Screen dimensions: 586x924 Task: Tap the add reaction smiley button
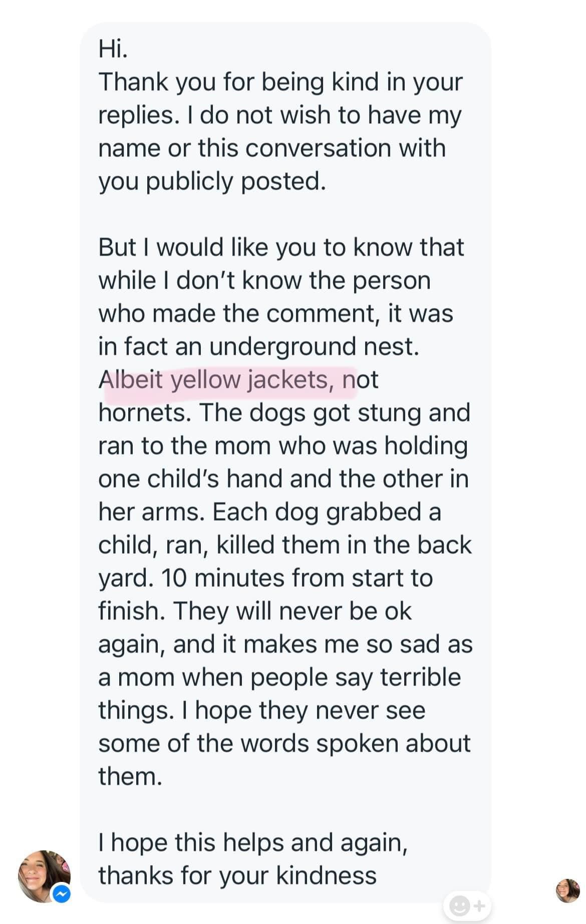click(459, 906)
